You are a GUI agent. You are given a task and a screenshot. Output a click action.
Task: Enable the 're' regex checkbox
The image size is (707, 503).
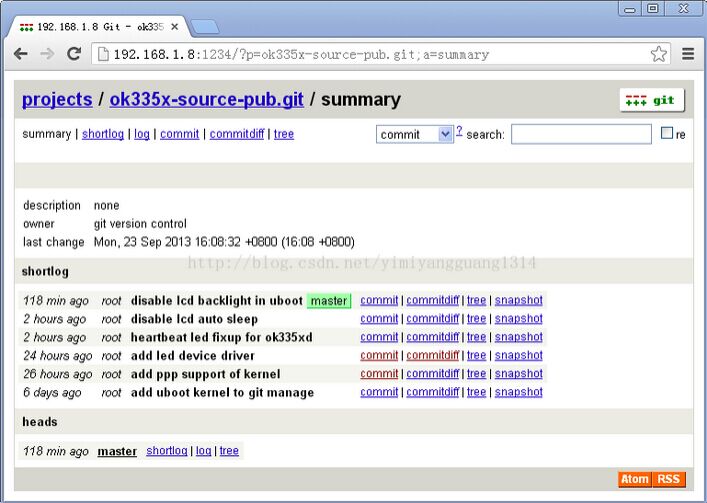point(667,133)
